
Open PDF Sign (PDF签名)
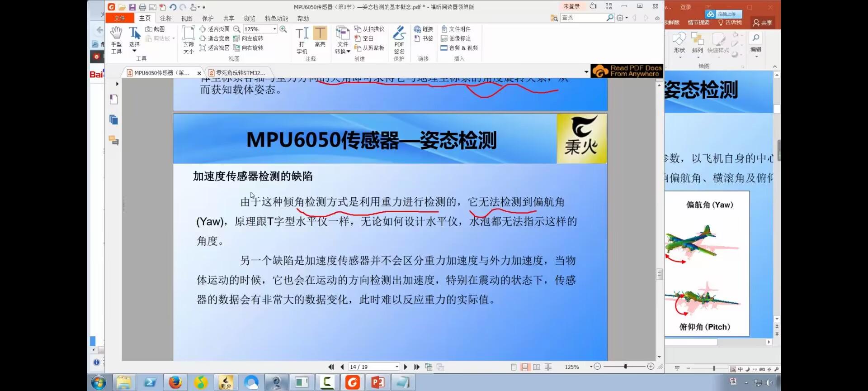coord(399,40)
